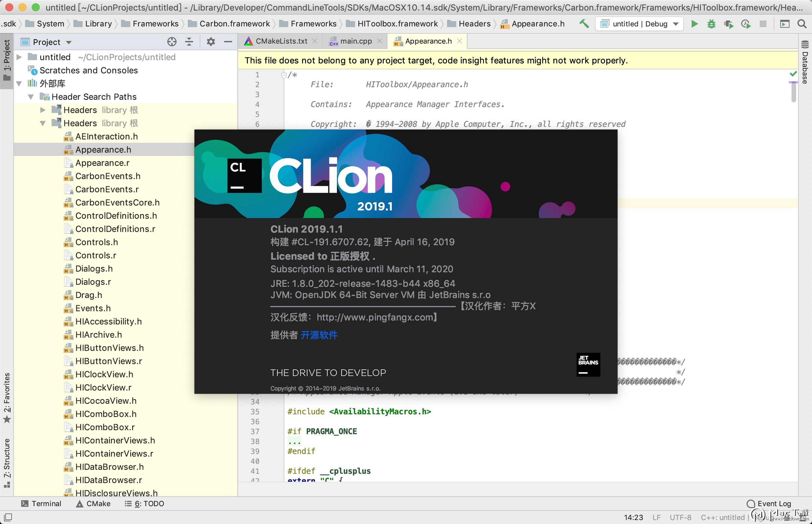Image resolution: width=812 pixels, height=524 pixels.
Task: Toggle the Database side panel
Action: pos(805,62)
